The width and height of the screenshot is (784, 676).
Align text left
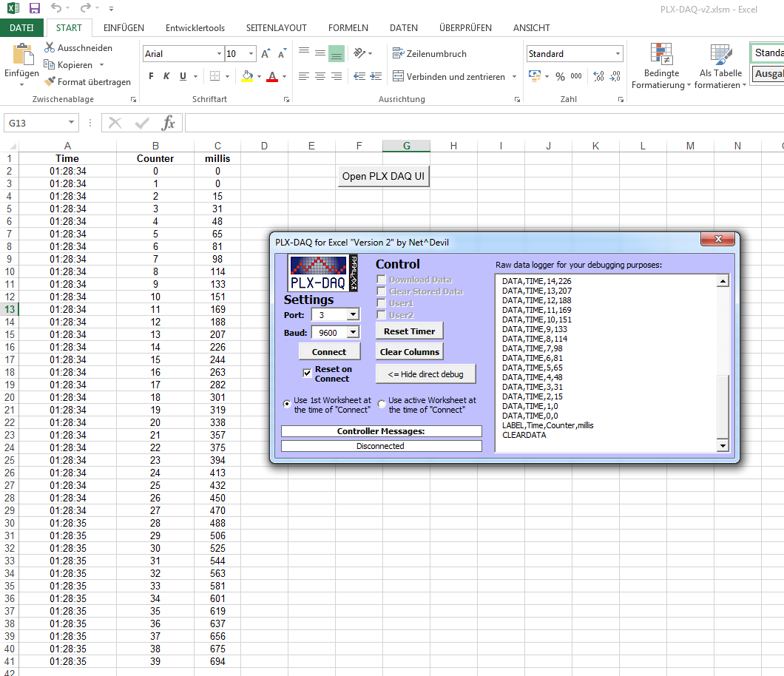[x=303, y=76]
